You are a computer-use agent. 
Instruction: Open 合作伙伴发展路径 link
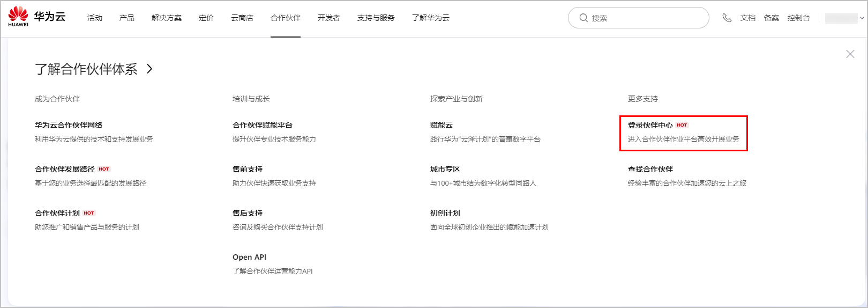pyautogui.click(x=65, y=169)
